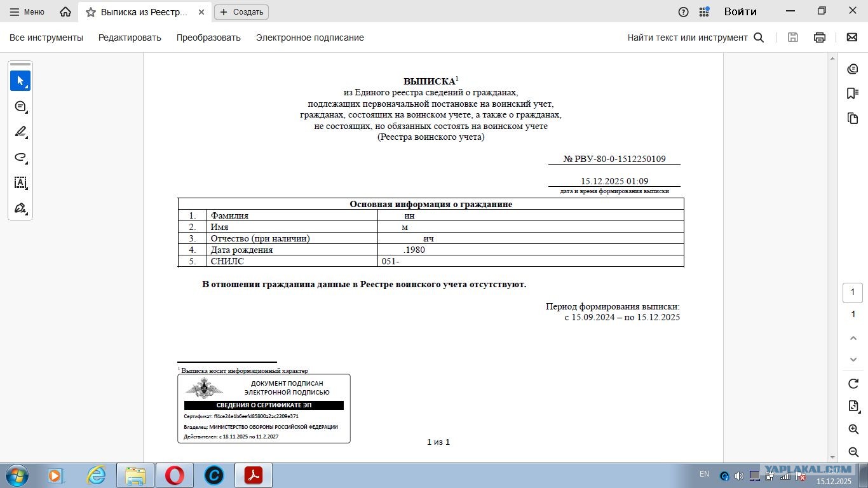
Task: Click the ВЫПИСКА title heading
Action: point(430,81)
